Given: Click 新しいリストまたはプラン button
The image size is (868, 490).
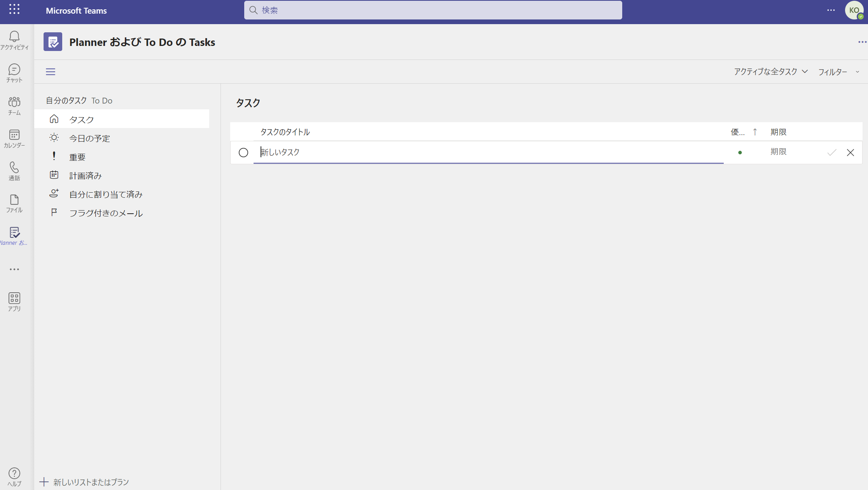Looking at the screenshot, I should click(x=84, y=482).
